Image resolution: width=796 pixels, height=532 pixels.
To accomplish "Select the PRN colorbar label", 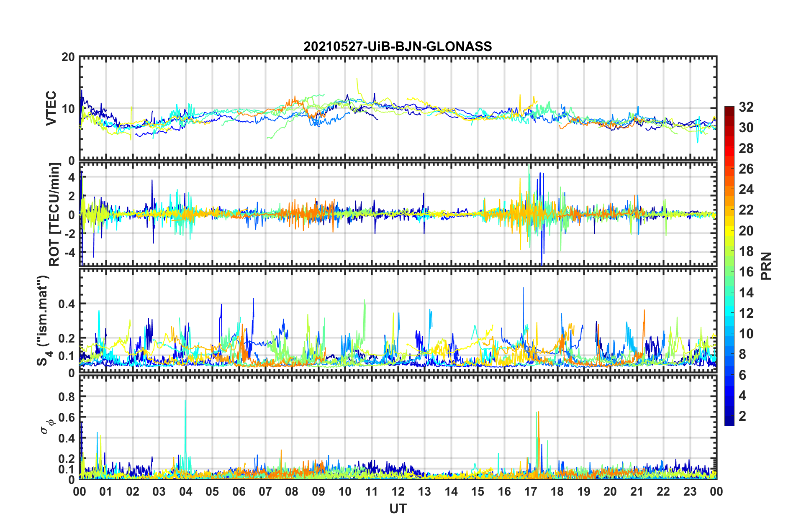I will click(766, 266).
